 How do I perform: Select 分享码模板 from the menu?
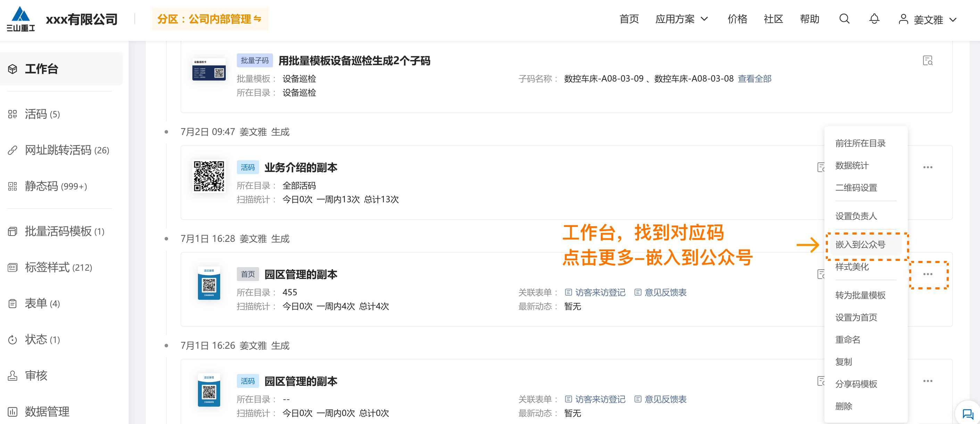[856, 384]
